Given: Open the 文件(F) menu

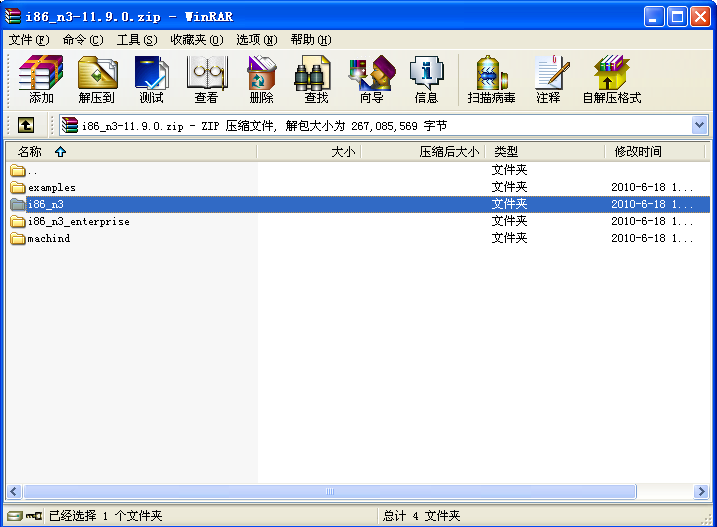Looking at the screenshot, I should tap(29, 40).
